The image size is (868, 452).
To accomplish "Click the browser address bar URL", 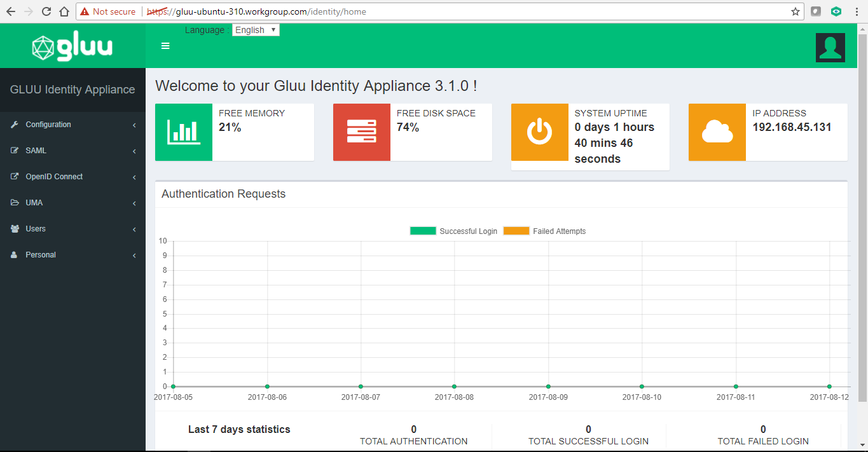I will click(445, 11).
